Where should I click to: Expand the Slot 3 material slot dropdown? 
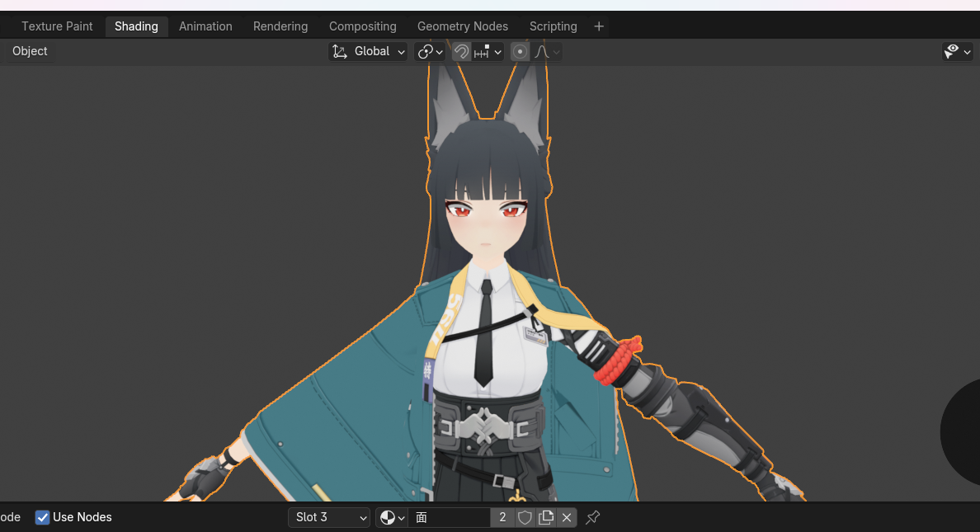(329, 518)
